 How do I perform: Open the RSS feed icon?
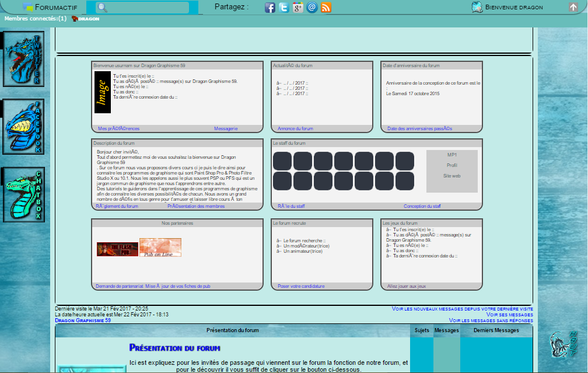pos(326,8)
